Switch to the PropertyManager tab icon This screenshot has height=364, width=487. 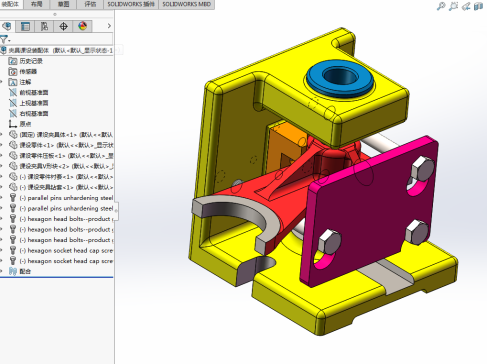[25, 26]
